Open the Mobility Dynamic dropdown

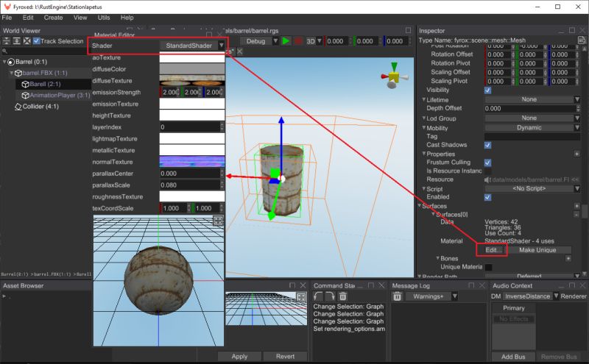532,128
